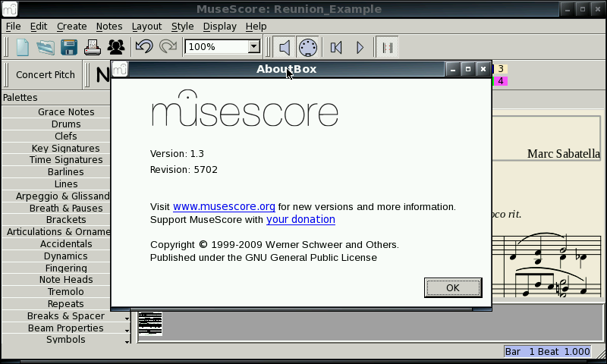Open the Edit menu
607x364 pixels.
[x=39, y=27]
